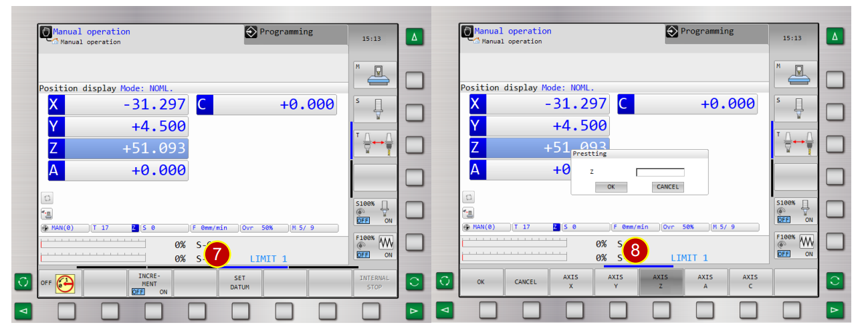Toggle S100% spindle override, left screen
Screen dimensions: 868x335
(x=374, y=212)
